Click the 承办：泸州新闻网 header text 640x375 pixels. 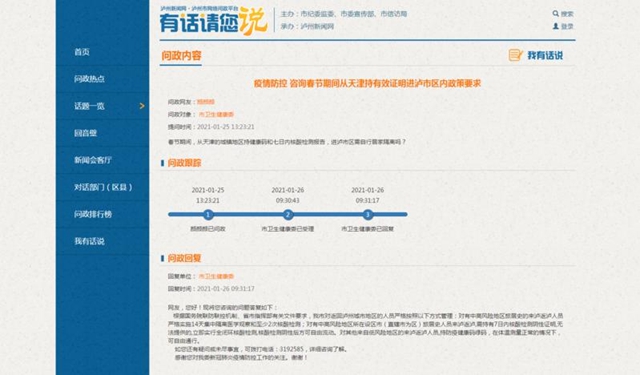click(x=307, y=27)
